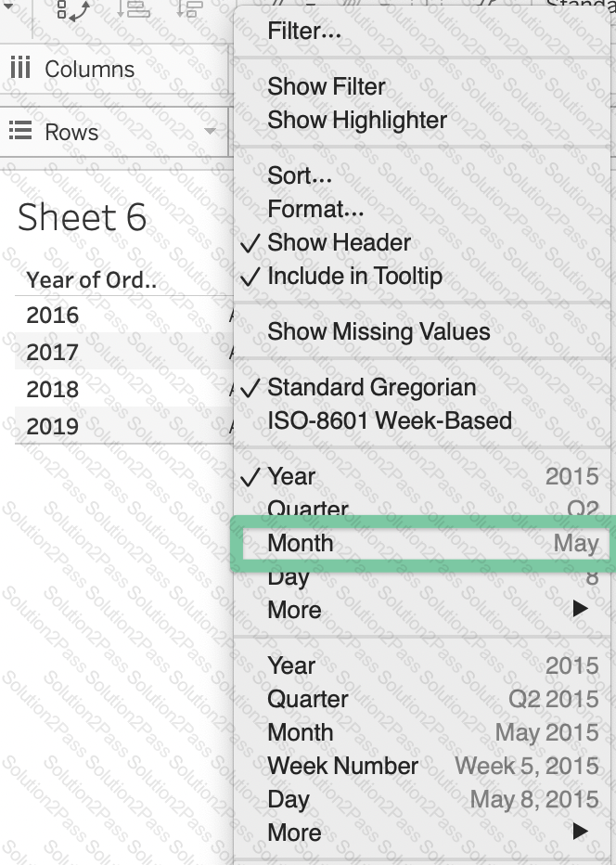Select the Standard Gregorian calendar option
616x865 pixels.
(371, 387)
